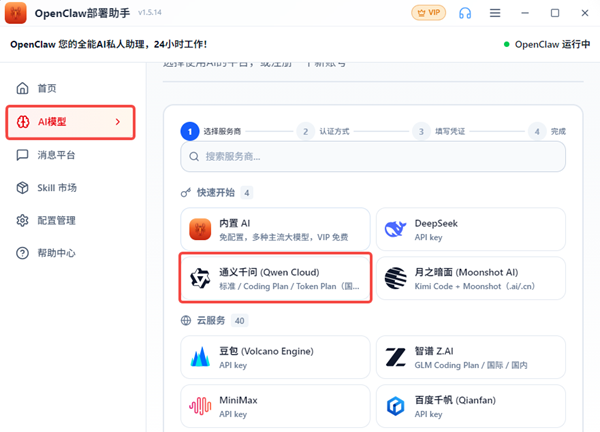Viewport: 600px width, 432px height.
Task: Select the 智谱 Z.AI provider card
Action: point(471,357)
